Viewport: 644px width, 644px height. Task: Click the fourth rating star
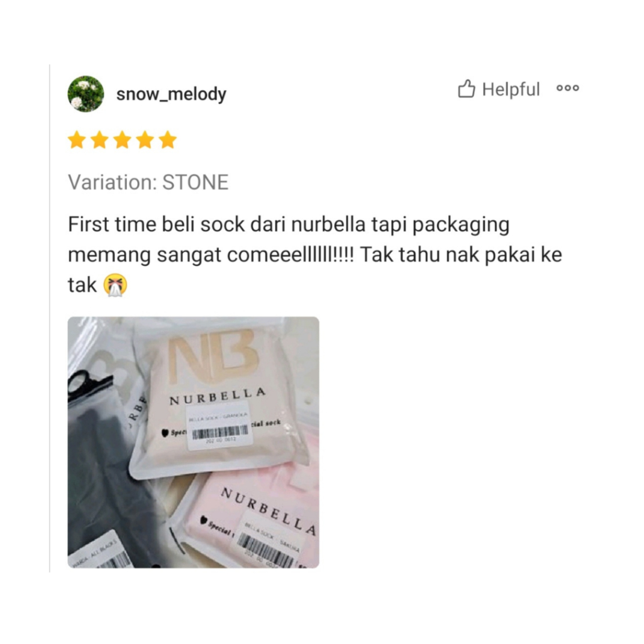(x=145, y=140)
